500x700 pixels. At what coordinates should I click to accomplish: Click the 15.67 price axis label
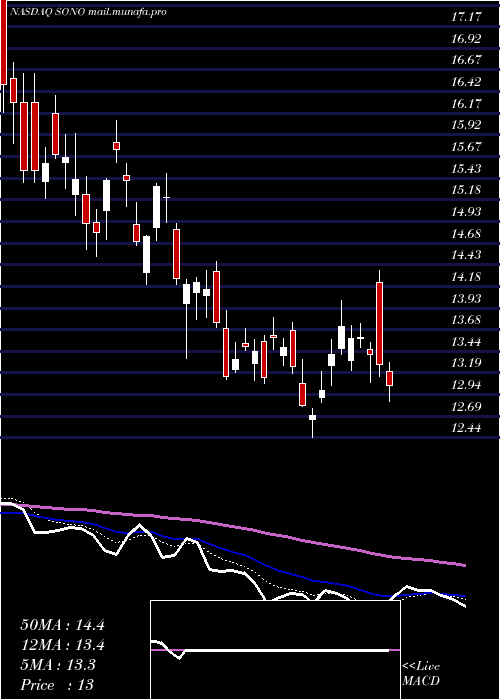466,146
